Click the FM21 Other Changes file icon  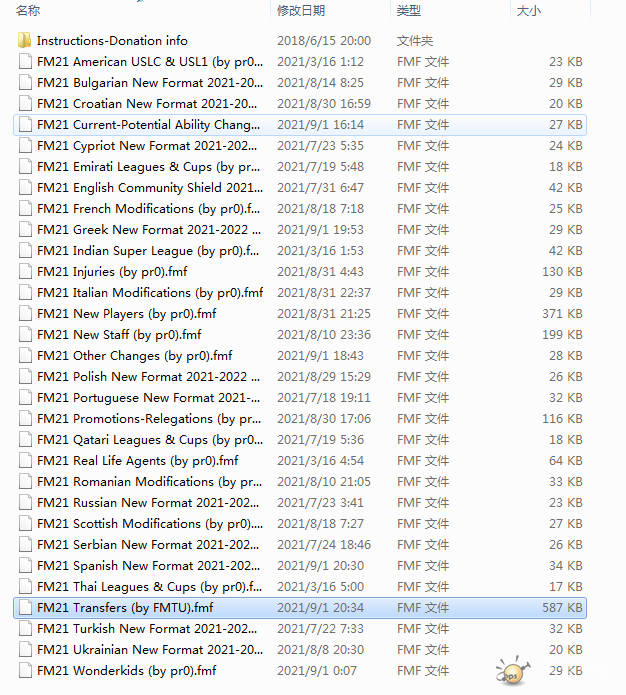pyautogui.click(x=25, y=355)
